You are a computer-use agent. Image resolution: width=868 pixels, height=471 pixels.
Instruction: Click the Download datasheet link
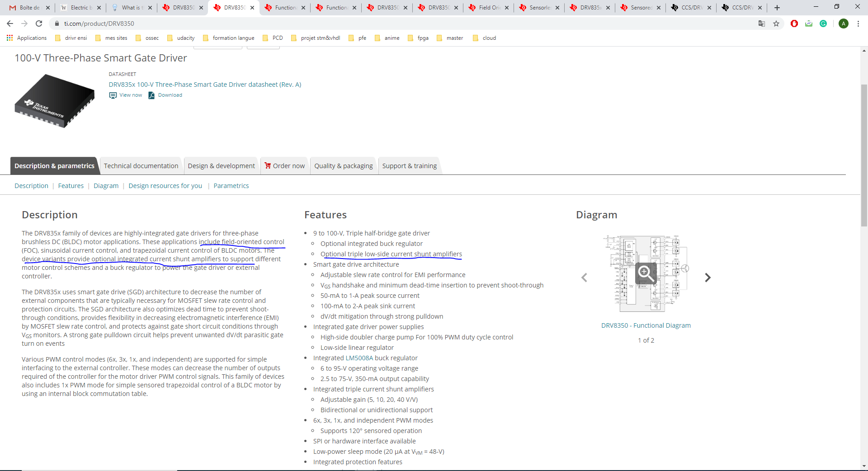point(170,95)
